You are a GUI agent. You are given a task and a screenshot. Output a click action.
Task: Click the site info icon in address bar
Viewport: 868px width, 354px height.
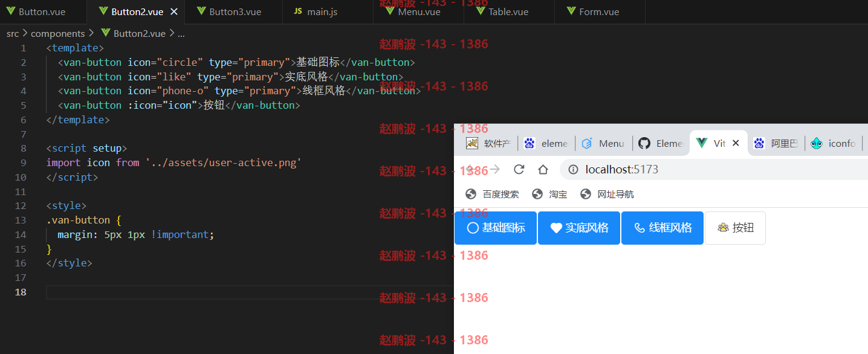[573, 170]
